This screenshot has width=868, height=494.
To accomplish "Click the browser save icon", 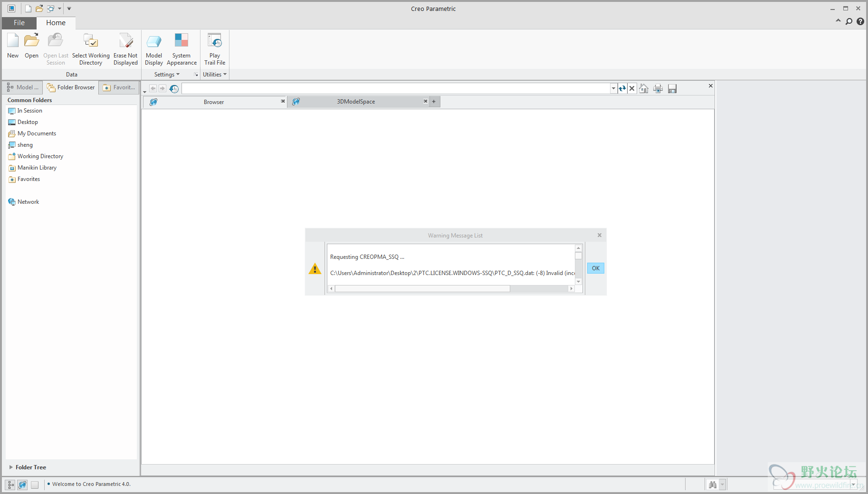I will [672, 88].
